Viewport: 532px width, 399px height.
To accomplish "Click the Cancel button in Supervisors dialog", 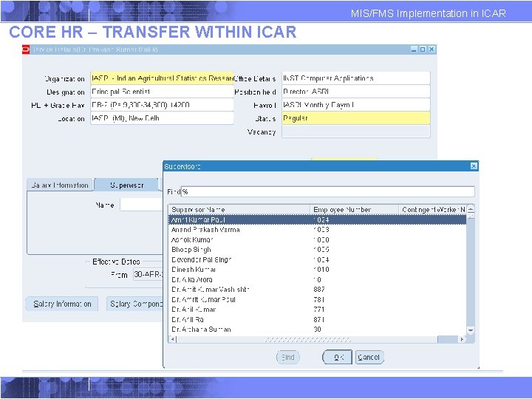I will pyautogui.click(x=369, y=358).
